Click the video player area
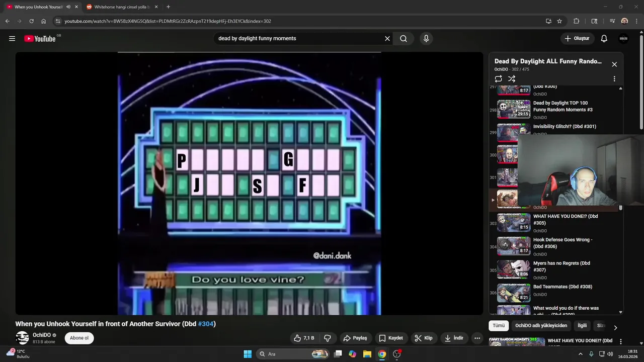This screenshot has height=362, width=644. tap(249, 184)
